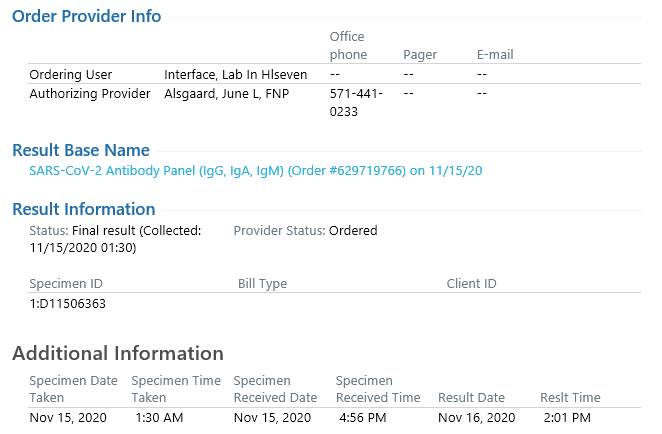Click the Order Provider Info heading

[87, 16]
